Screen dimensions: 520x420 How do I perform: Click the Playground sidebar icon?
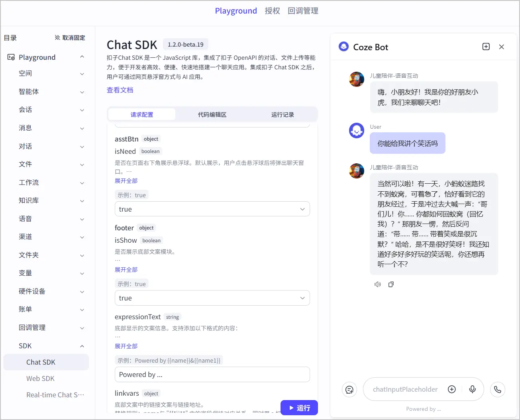click(11, 57)
